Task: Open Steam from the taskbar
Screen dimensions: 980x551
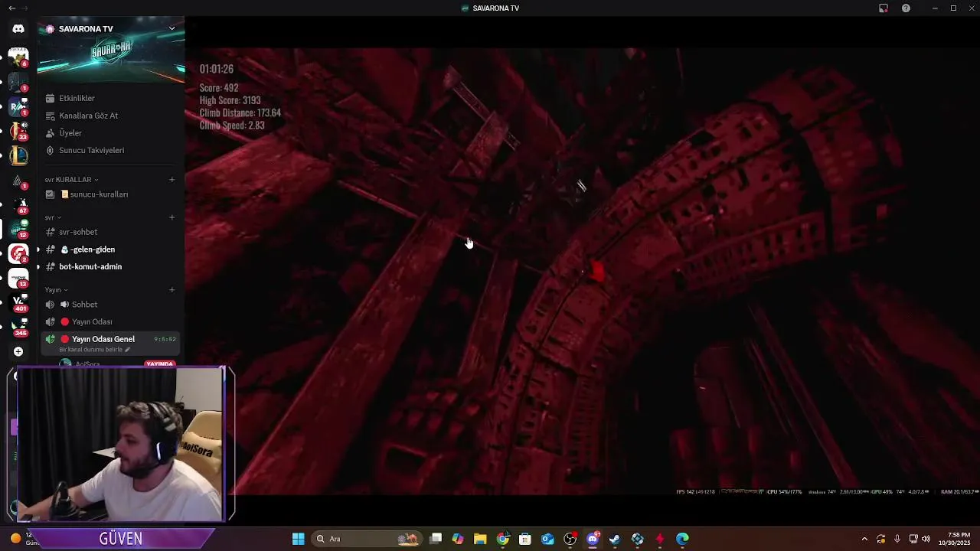Action: click(615, 539)
